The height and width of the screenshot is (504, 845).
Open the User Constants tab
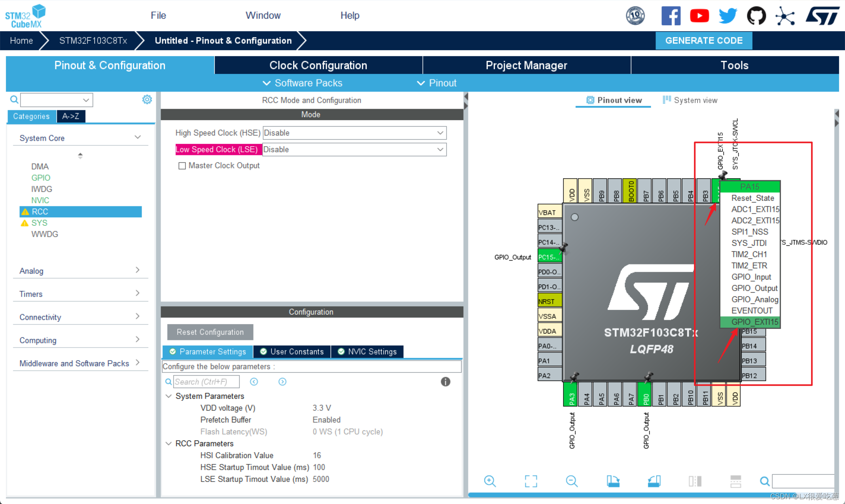(292, 351)
